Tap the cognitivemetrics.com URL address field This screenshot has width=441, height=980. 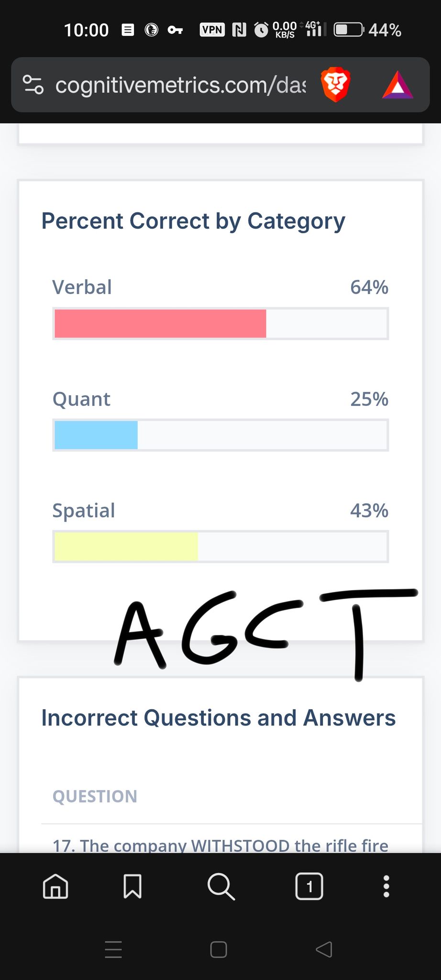pos(180,85)
